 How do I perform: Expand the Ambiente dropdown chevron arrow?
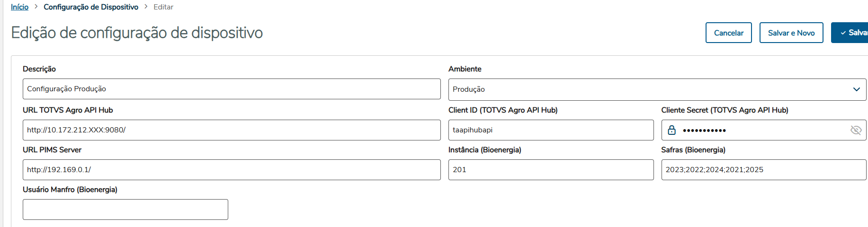[856, 89]
